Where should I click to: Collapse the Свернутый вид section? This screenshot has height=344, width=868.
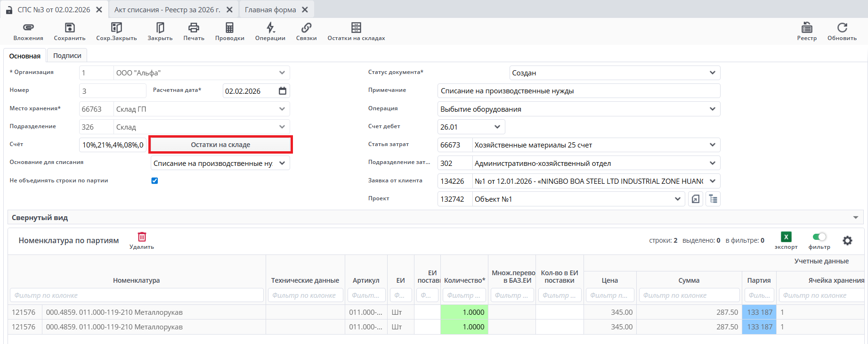click(x=855, y=218)
